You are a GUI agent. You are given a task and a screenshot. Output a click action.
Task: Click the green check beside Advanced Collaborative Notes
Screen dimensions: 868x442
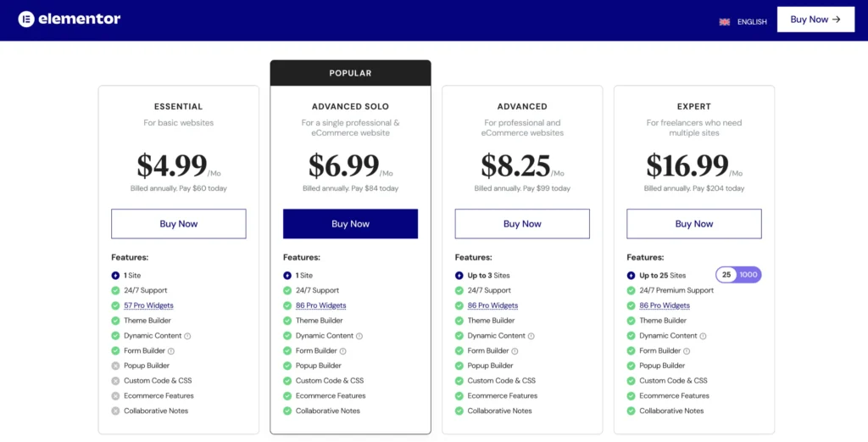459,411
